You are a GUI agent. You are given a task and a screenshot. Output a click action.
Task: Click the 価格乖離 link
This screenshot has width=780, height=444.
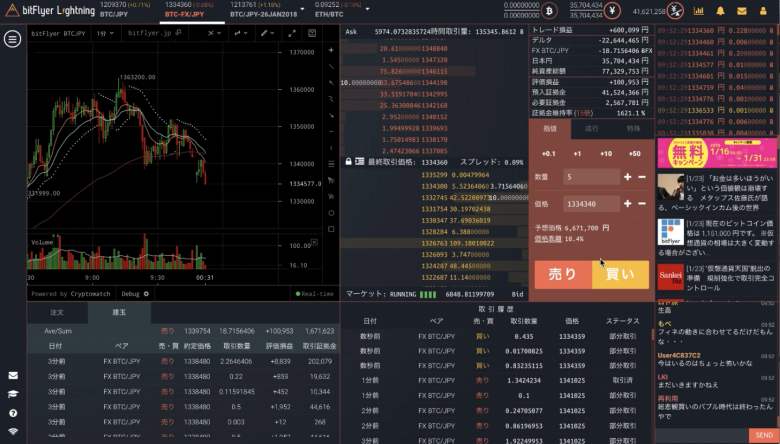pyautogui.click(x=548, y=239)
